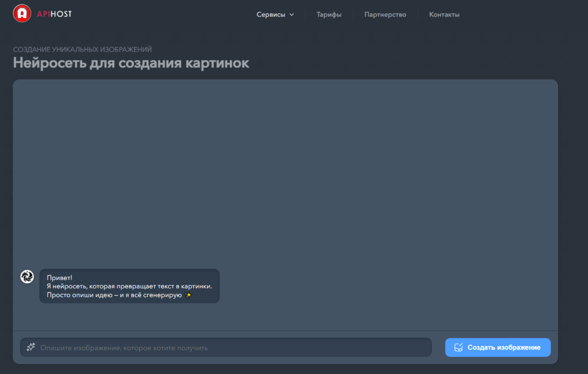
Task: Click the line starting with Я нейросеть
Action: [x=129, y=286]
